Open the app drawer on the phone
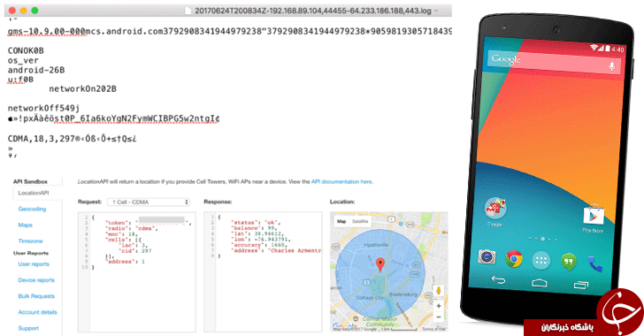Screen dimensions: 644x336 [540, 261]
